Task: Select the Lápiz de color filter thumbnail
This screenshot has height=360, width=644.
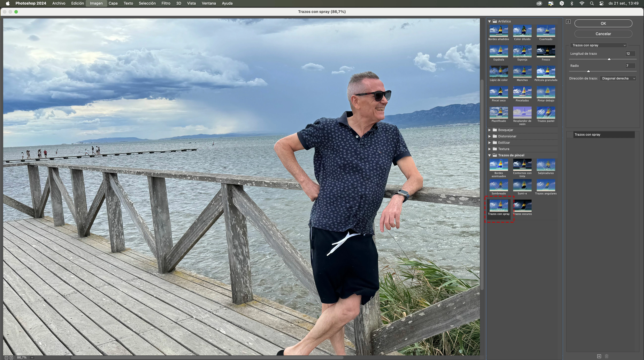Action: pyautogui.click(x=499, y=72)
